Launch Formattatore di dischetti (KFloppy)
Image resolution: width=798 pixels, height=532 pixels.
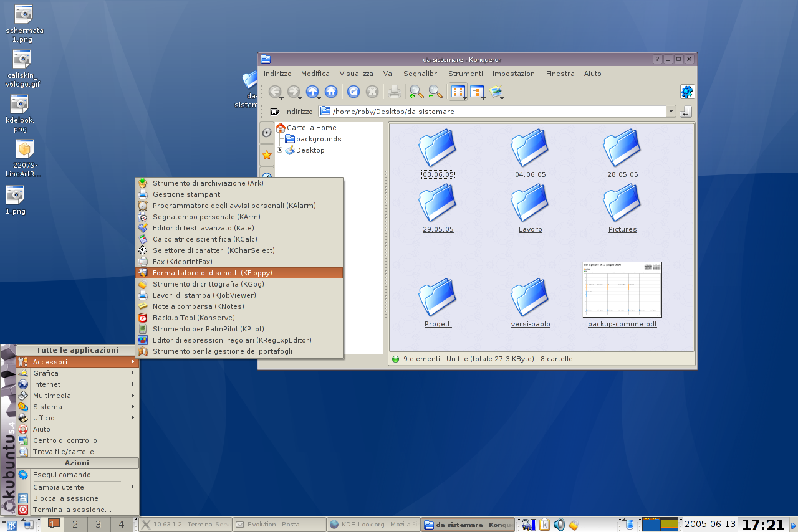click(239, 273)
